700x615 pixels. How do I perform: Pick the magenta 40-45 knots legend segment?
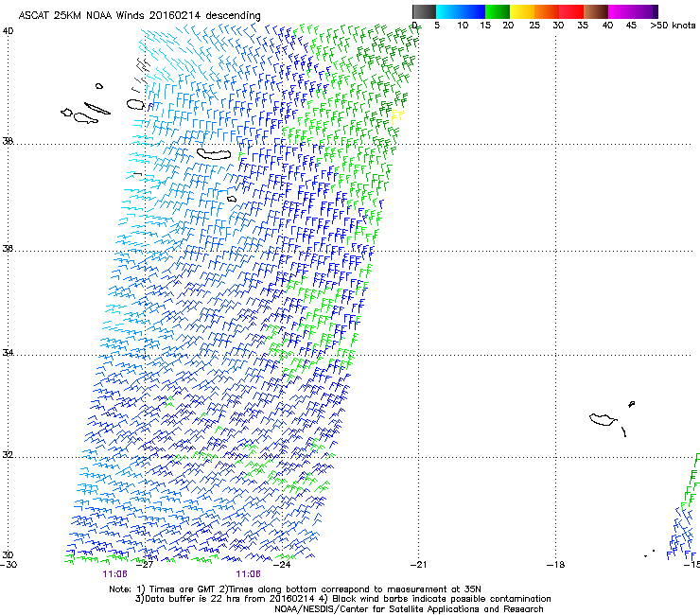(621, 11)
